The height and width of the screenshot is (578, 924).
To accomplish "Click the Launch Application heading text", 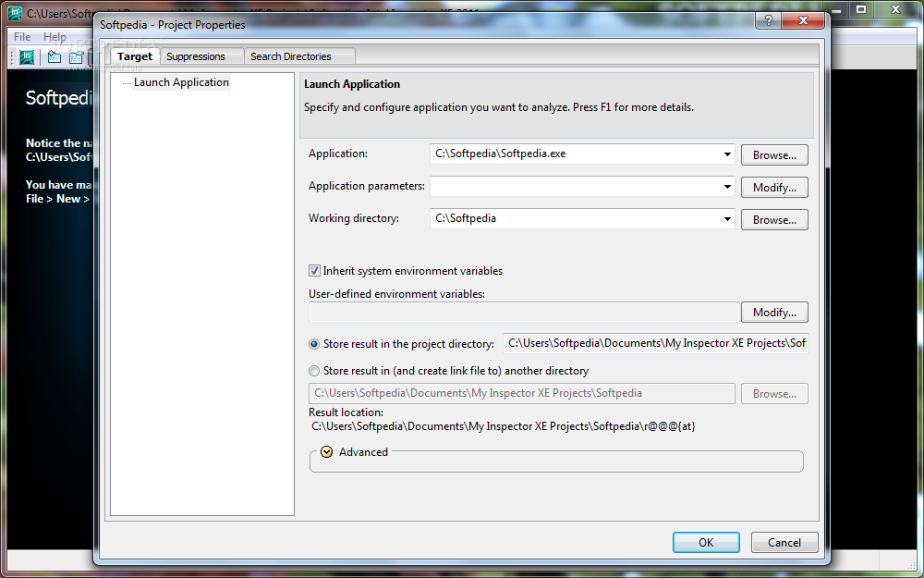I will [x=352, y=84].
